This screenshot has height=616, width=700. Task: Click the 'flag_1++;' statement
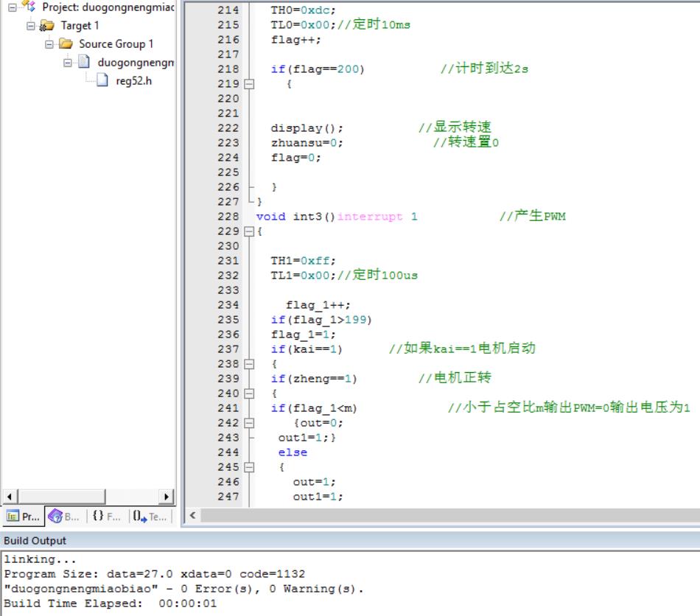tap(318, 305)
